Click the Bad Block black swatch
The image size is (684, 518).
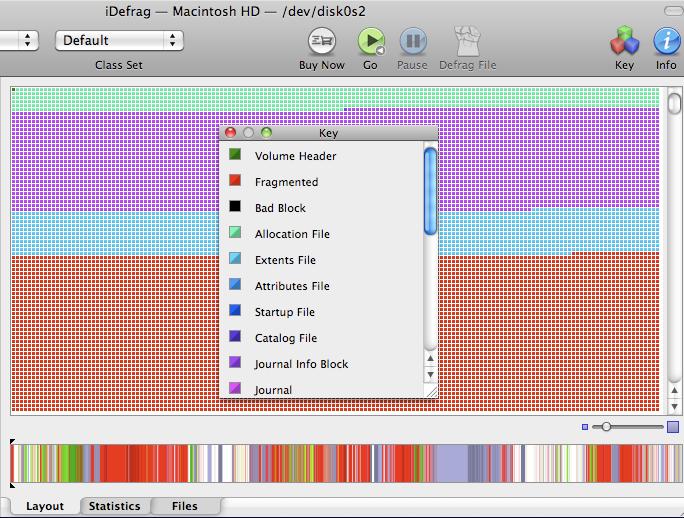click(235, 206)
